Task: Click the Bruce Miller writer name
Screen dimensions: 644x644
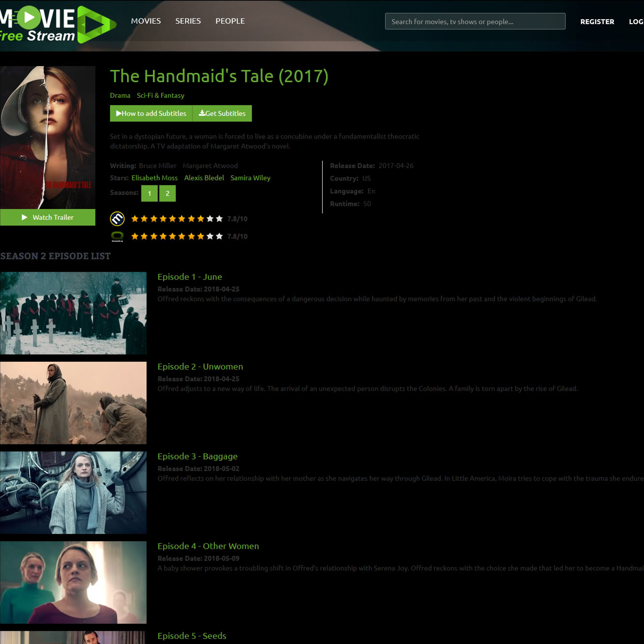Action: 157,166
